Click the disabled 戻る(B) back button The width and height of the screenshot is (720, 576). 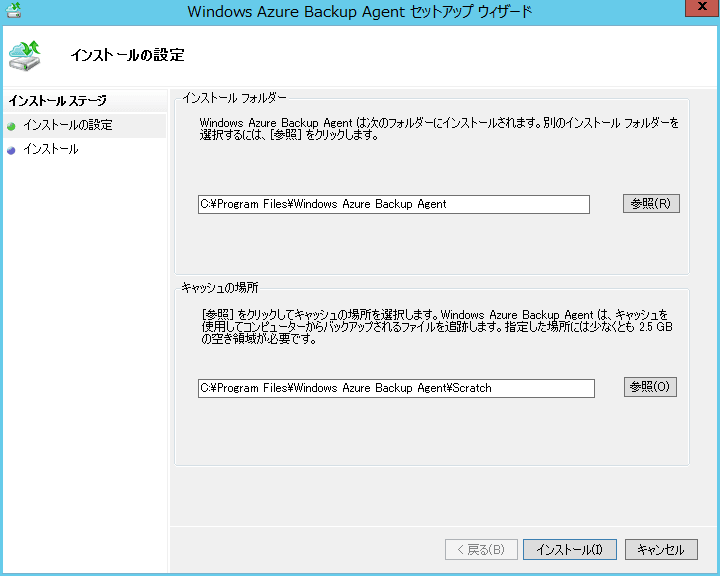coord(481,549)
